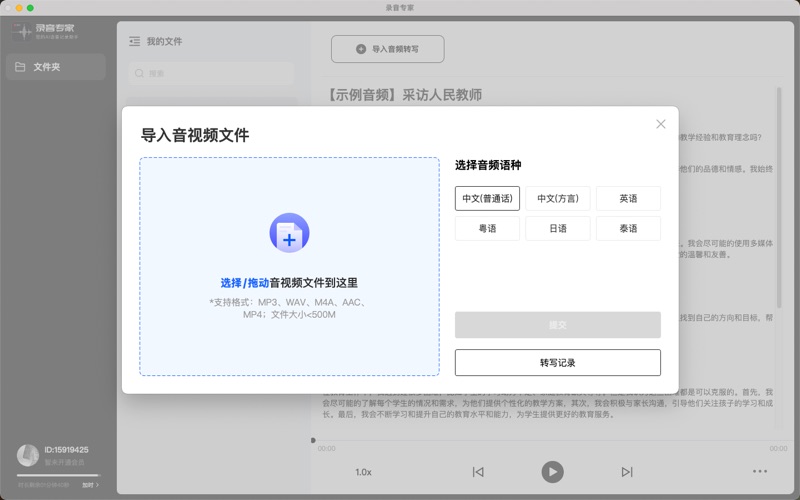Click the search field in file list

(x=211, y=73)
